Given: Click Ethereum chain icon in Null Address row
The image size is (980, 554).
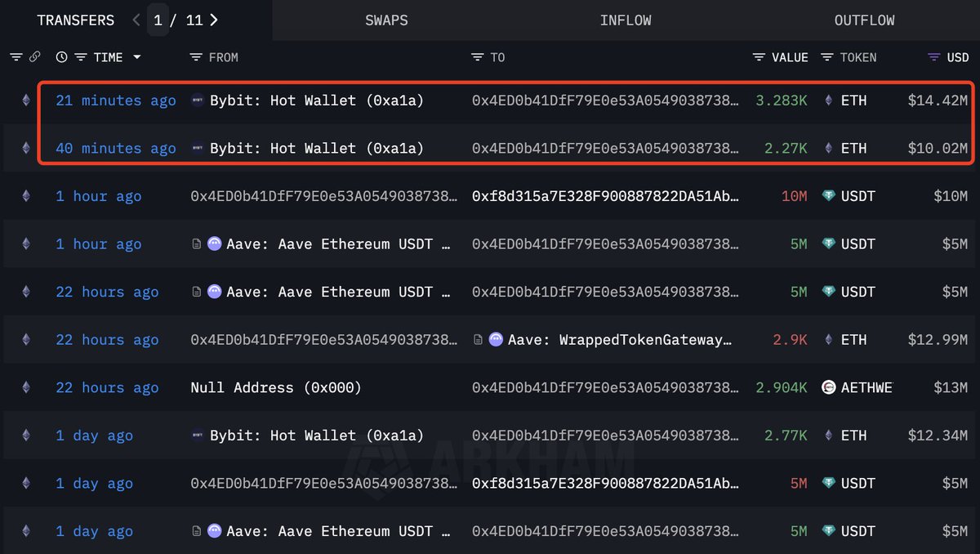Looking at the screenshot, I should [x=25, y=387].
